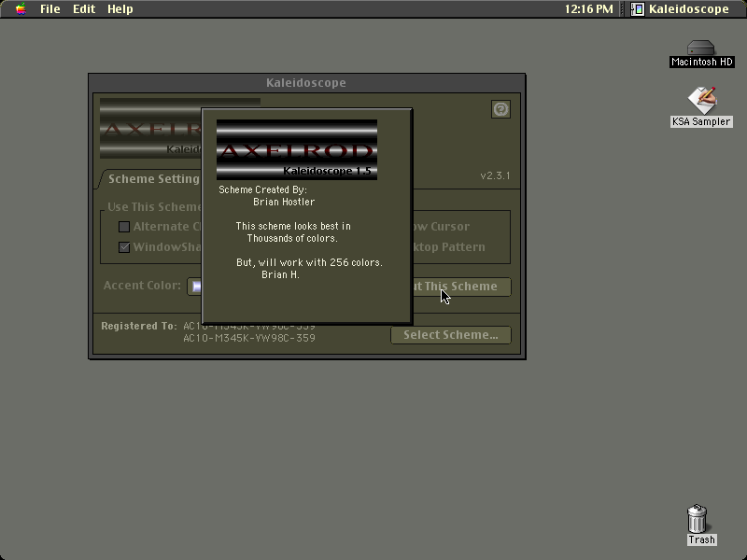Toggle the WindowShade checkbox

tap(124, 247)
